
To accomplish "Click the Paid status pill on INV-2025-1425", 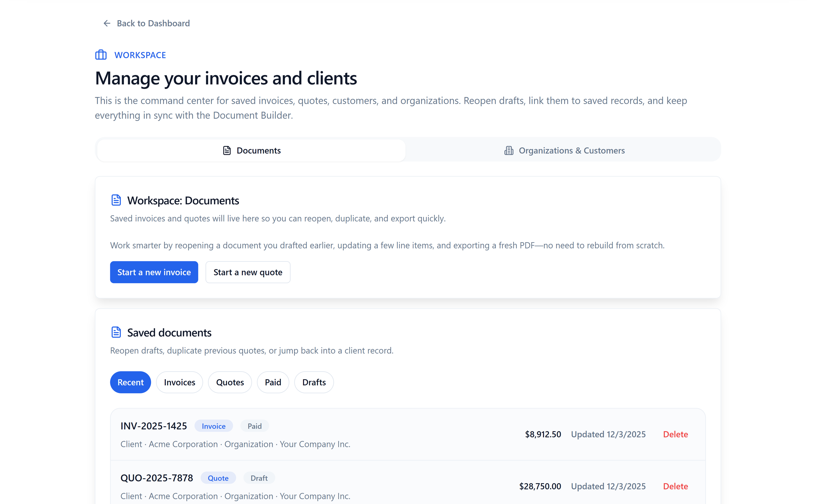I will point(254,426).
